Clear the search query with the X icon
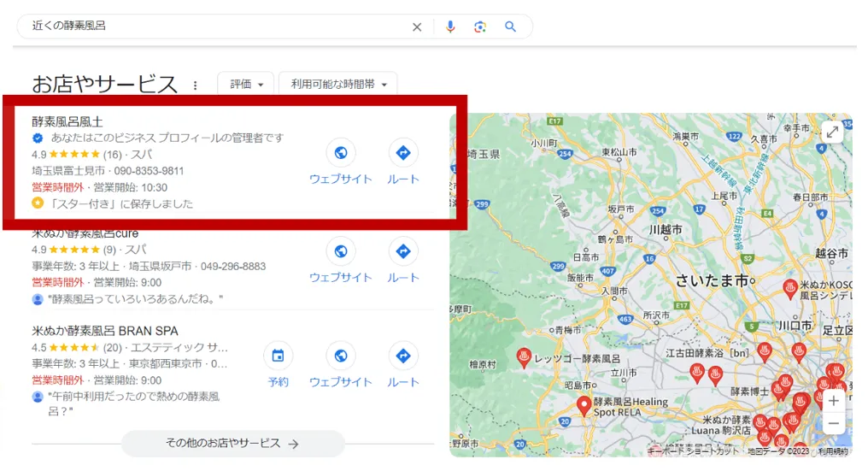Viewport: 868px width, 471px height. click(417, 26)
